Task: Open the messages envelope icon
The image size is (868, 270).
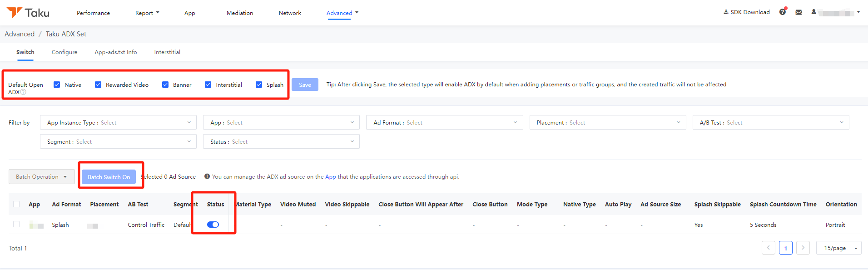Action: click(x=799, y=12)
